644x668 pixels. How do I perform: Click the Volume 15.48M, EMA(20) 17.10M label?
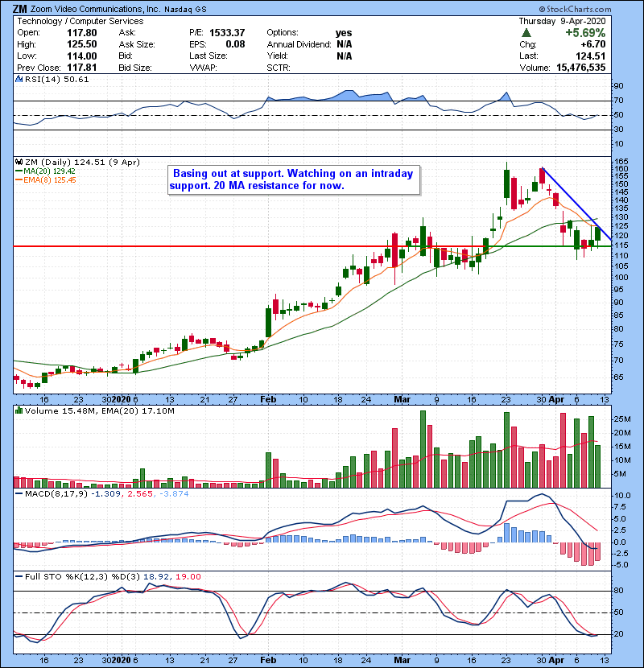click(x=99, y=411)
